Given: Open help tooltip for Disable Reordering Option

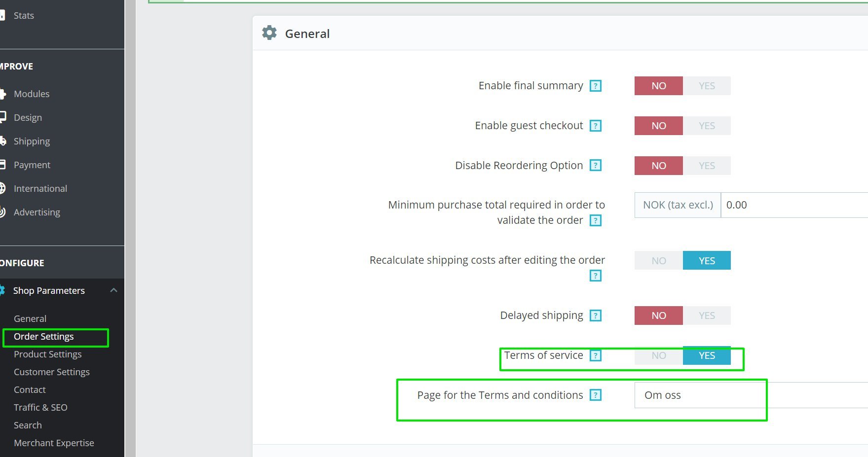Looking at the screenshot, I should click(x=596, y=166).
